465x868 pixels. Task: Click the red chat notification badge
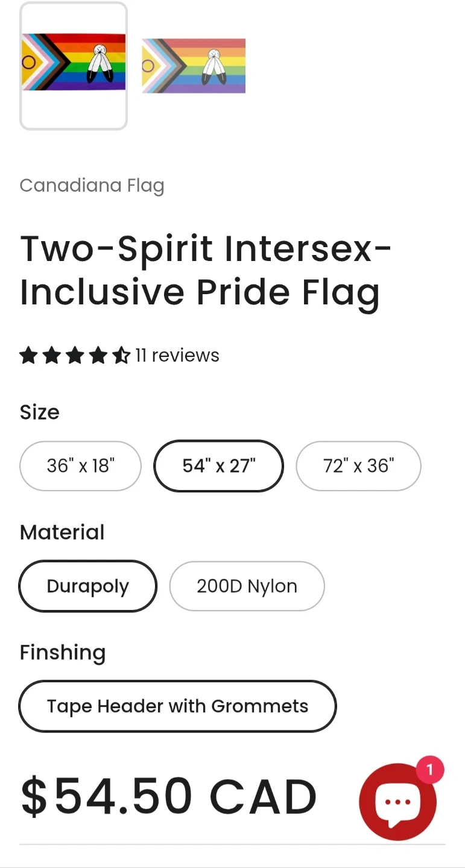click(430, 770)
